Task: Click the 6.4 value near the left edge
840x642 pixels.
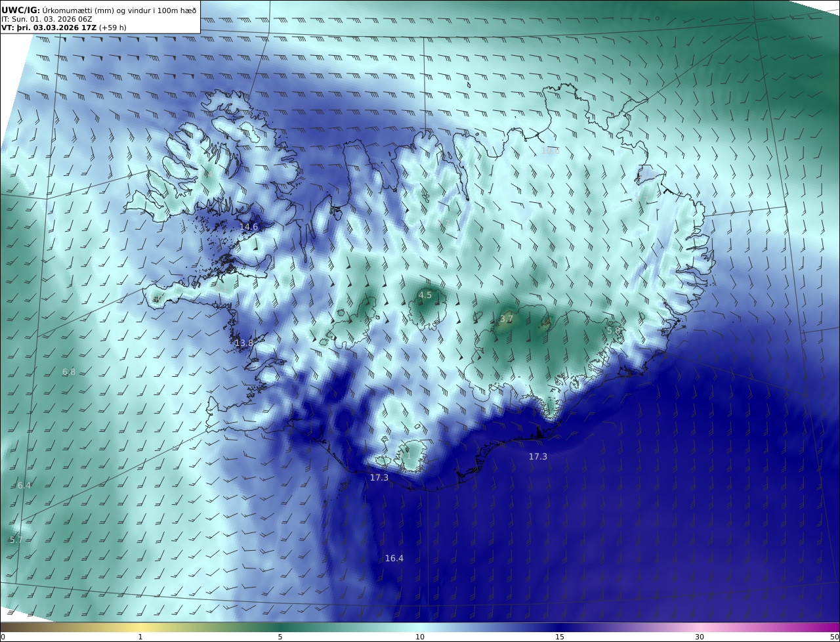Action: [24, 485]
